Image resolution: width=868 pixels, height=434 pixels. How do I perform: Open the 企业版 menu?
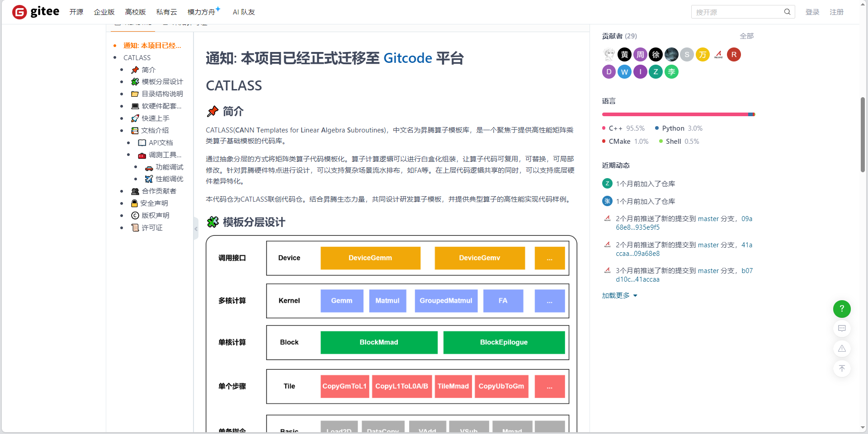(x=104, y=12)
